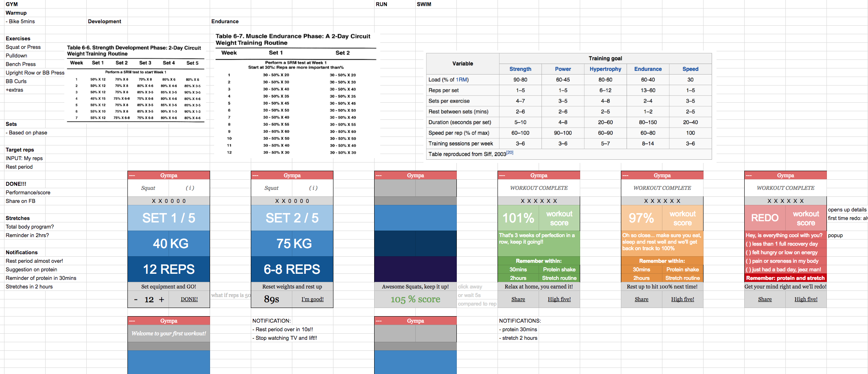The width and height of the screenshot is (868, 374).
Task: Click the minus sign next to reps 12
Action: [x=136, y=300]
